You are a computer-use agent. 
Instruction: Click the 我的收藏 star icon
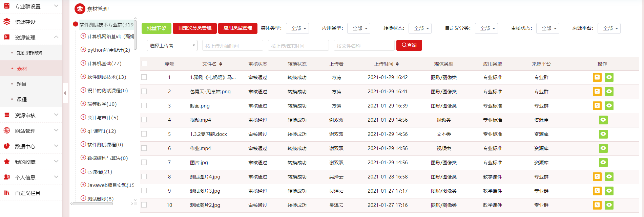coord(7,162)
